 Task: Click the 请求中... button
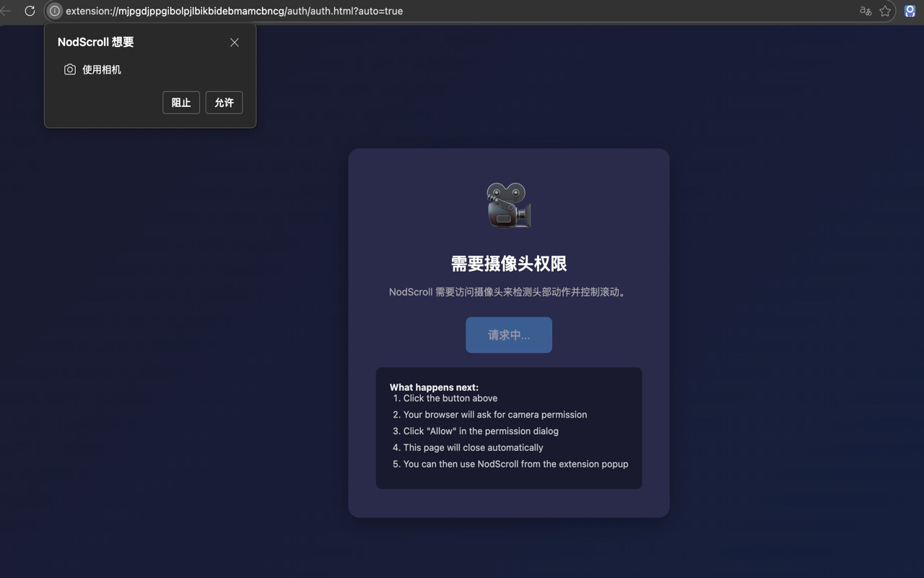(509, 335)
